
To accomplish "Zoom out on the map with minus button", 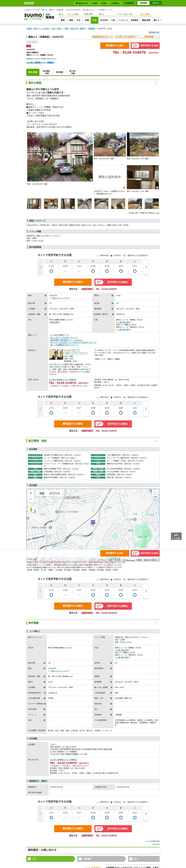I will tap(31, 499).
